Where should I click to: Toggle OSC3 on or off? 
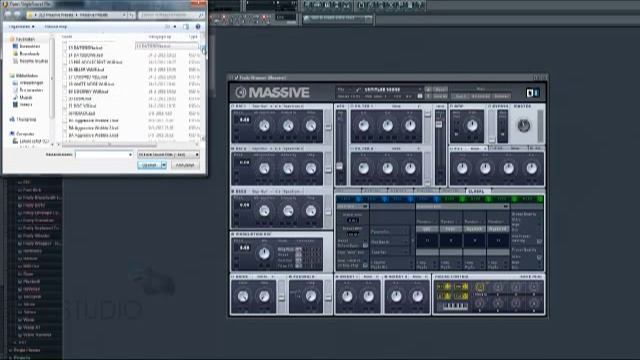click(x=233, y=191)
